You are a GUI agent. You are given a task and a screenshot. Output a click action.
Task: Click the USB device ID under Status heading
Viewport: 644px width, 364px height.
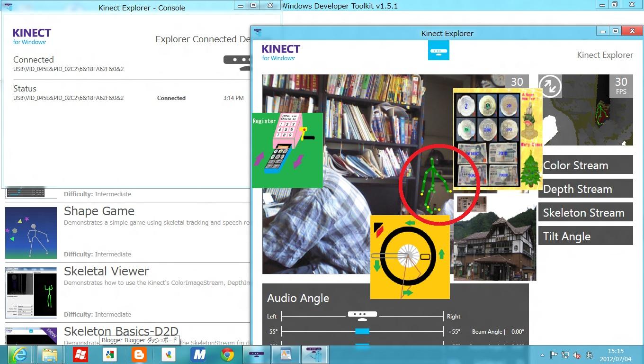[x=68, y=98]
